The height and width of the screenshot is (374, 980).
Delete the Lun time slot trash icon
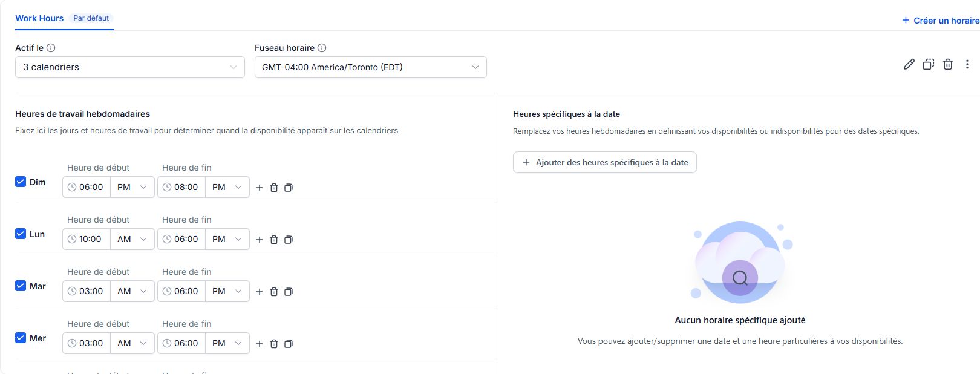coord(274,240)
